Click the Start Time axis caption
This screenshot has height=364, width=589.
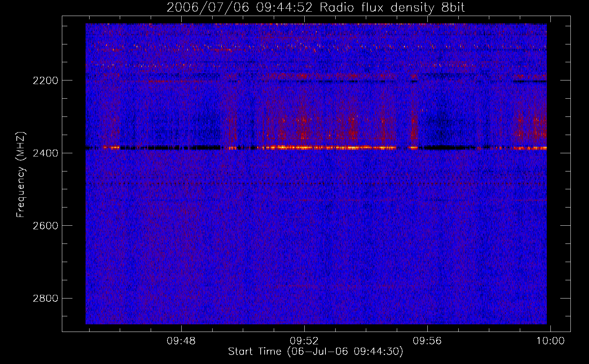click(316, 352)
